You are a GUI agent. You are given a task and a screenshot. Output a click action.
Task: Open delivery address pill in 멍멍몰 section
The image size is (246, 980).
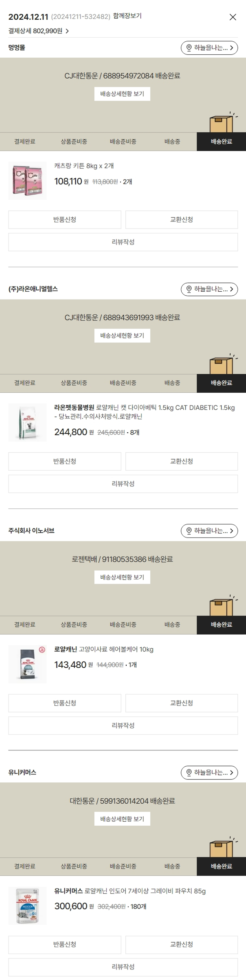[209, 48]
